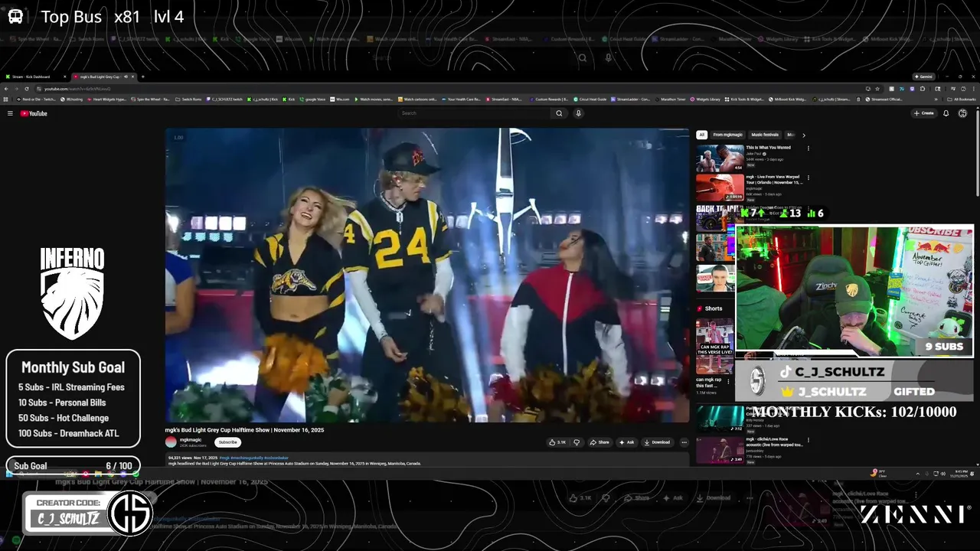Open the weather widget in the taskbar
Viewport: 980px width, 551px height.
coord(879,473)
